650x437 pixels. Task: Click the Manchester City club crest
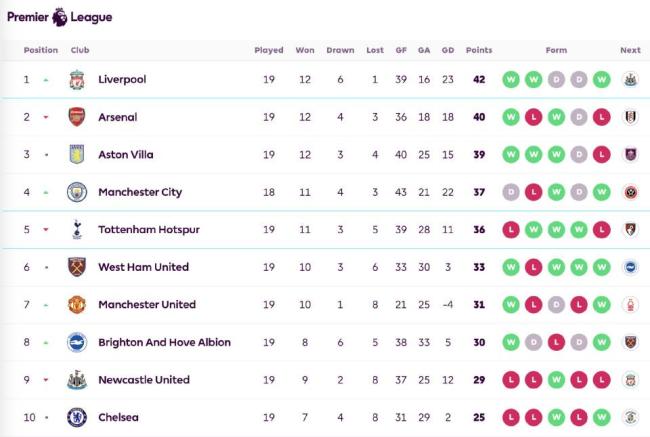pos(77,192)
